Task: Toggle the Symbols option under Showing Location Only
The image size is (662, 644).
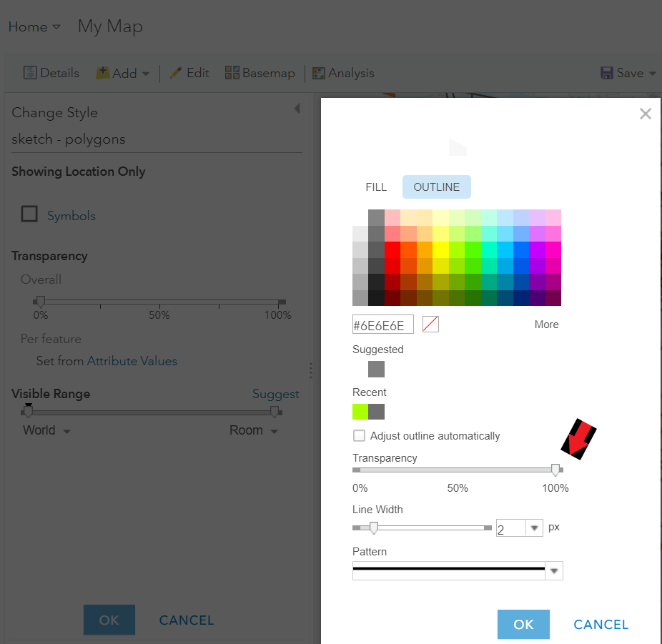Action: coord(29,214)
